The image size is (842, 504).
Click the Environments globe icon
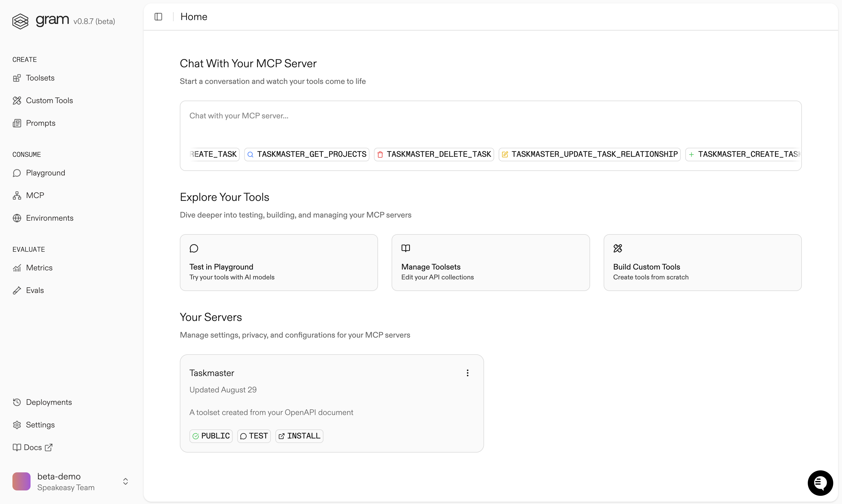point(17,218)
